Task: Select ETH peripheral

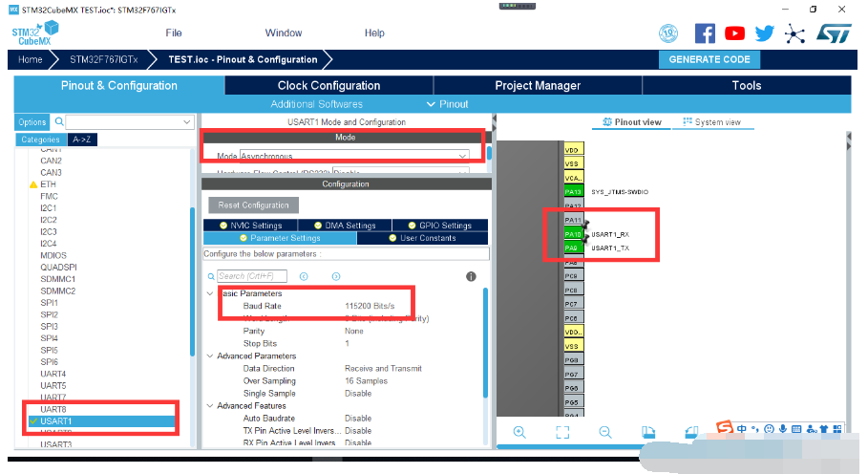Action: click(x=48, y=184)
